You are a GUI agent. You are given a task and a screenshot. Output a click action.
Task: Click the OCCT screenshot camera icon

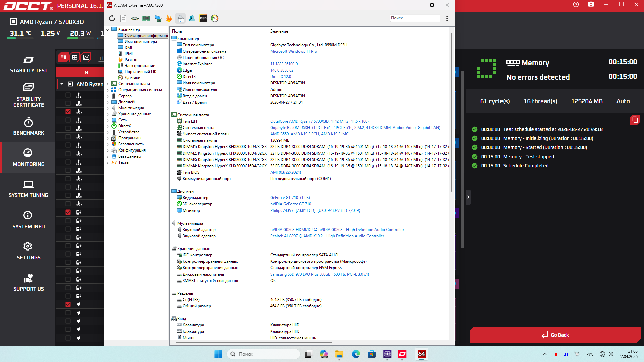click(591, 5)
